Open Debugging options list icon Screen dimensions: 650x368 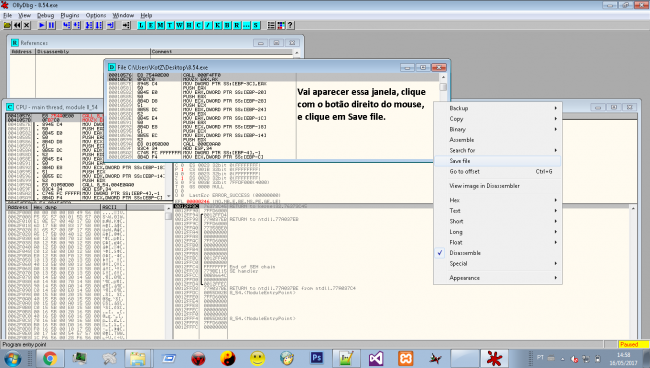271,25
